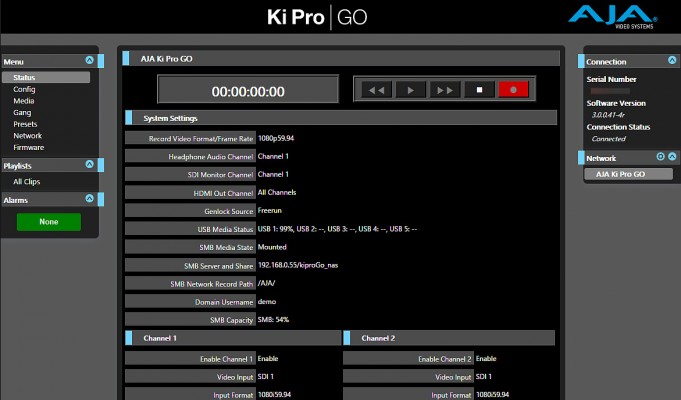Click the 192.168.0.55/kiproGo_nas share value
The height and width of the screenshot is (400, 681).
(298, 265)
